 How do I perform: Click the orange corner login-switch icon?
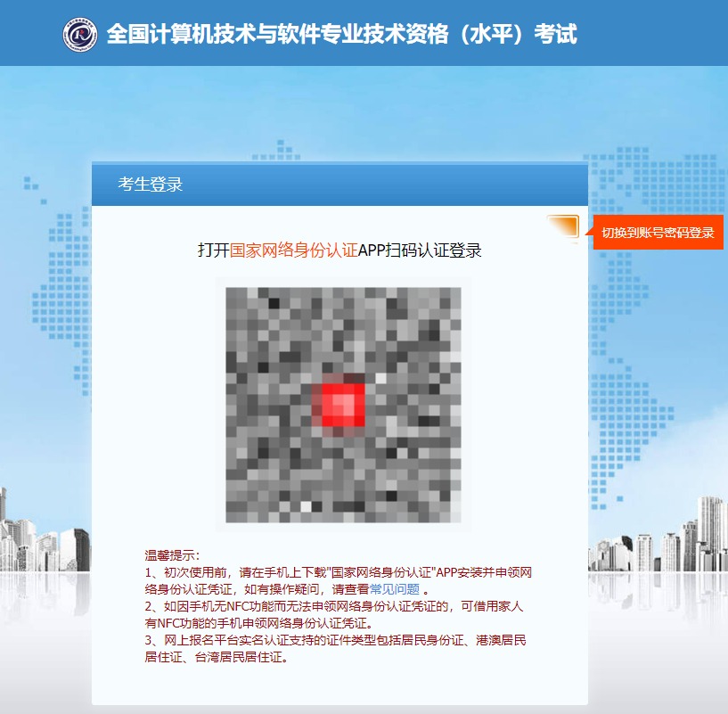(564, 228)
